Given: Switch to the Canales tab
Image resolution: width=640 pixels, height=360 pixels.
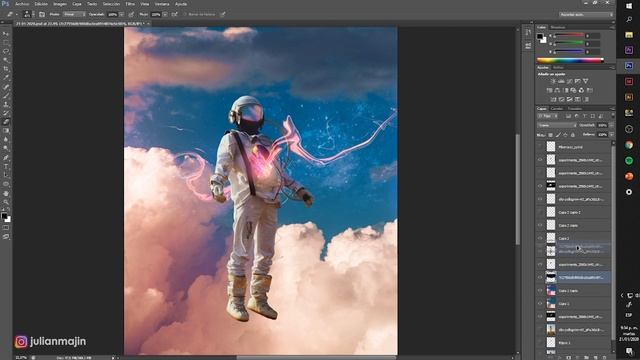Looking at the screenshot, I should (557, 109).
